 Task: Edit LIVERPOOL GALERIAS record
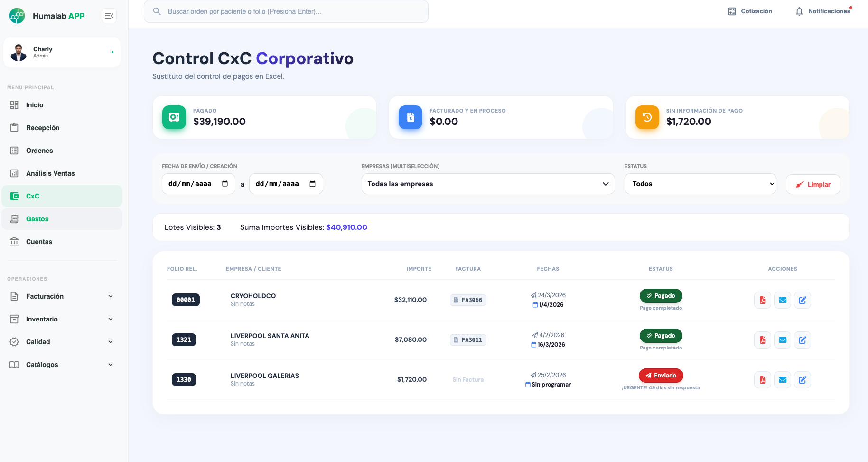tap(803, 380)
